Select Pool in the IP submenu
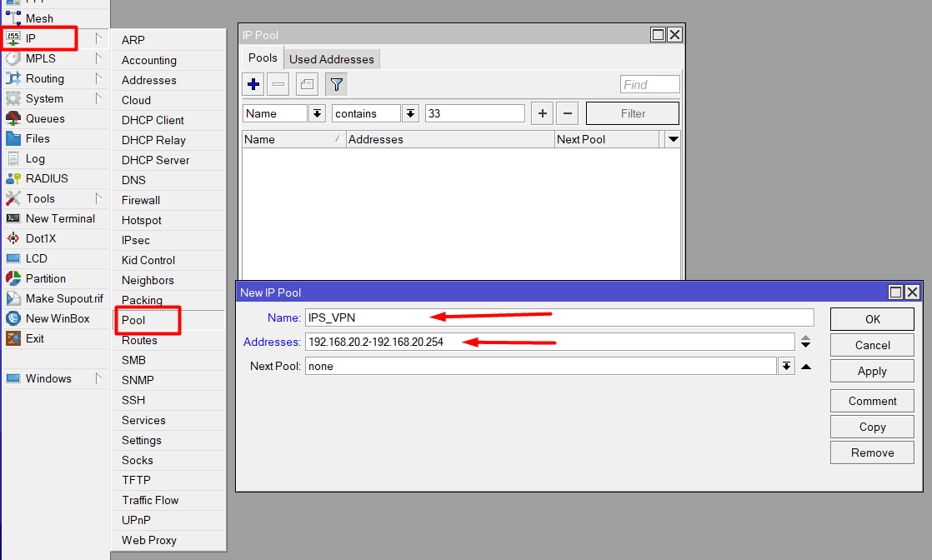Image resolution: width=932 pixels, height=560 pixels. coord(133,320)
